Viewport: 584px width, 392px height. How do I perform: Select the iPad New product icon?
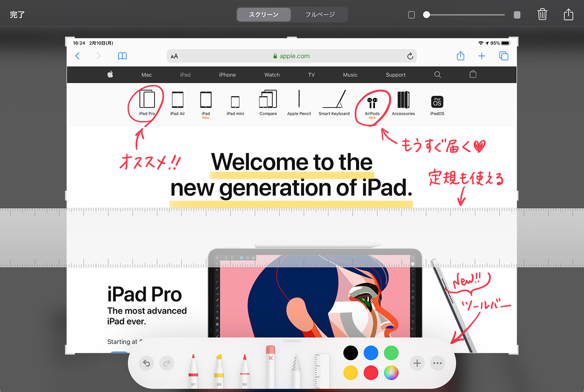pyautogui.click(x=206, y=104)
